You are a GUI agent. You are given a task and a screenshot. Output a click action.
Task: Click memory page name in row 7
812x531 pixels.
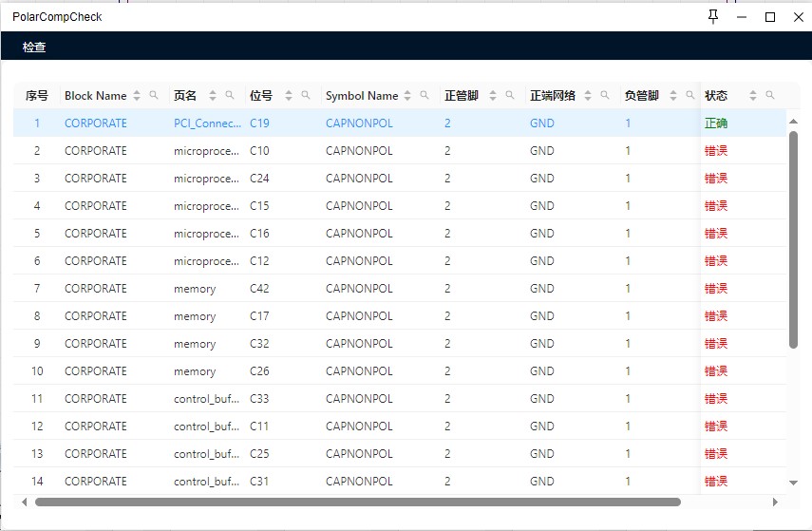pos(195,289)
